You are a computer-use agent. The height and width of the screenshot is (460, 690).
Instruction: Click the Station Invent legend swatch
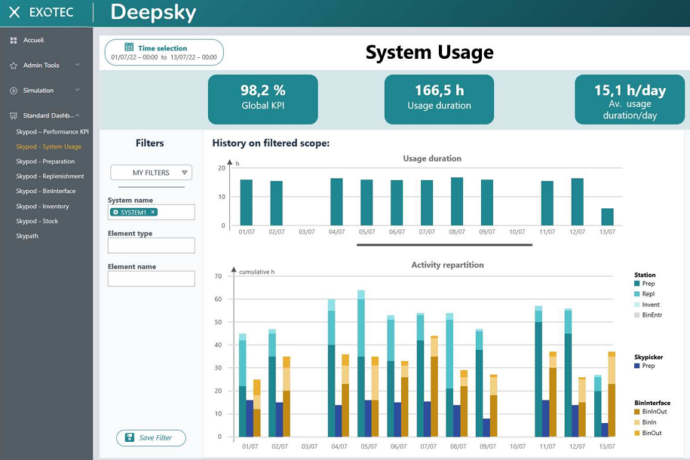tap(637, 305)
